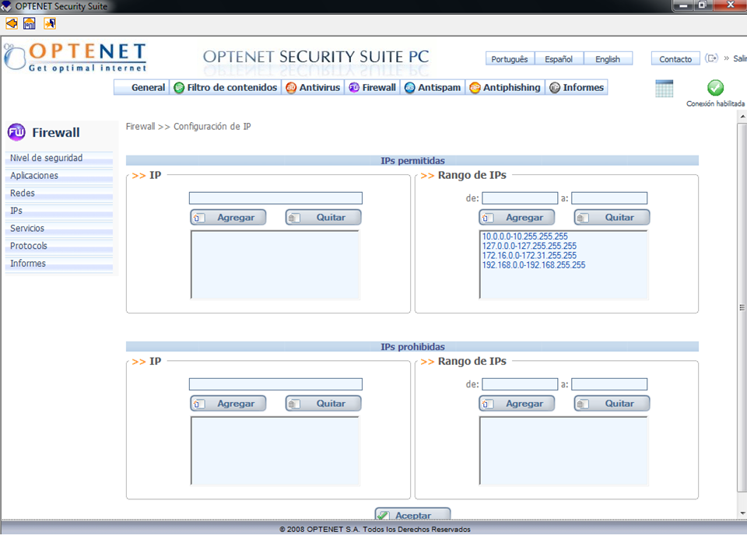Click Agregar under IPs permitidas IP

pos(228,218)
